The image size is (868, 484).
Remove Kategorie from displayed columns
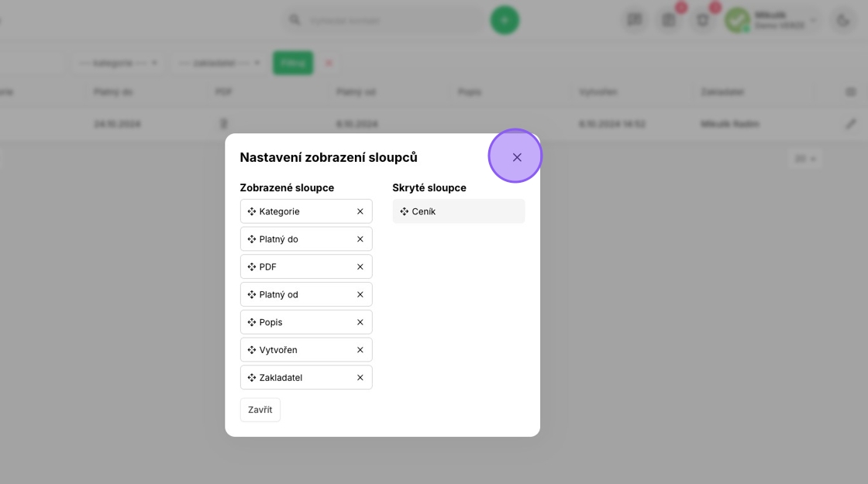[x=360, y=211]
